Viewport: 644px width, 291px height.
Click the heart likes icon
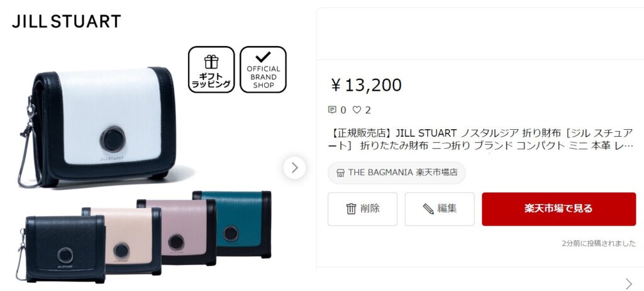click(357, 110)
